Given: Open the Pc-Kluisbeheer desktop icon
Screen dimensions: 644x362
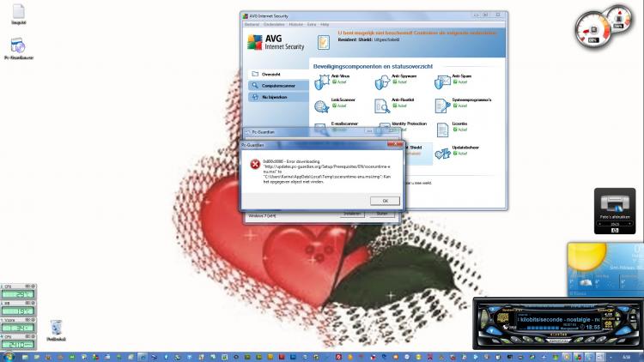Looking at the screenshot, I should click(18, 49).
